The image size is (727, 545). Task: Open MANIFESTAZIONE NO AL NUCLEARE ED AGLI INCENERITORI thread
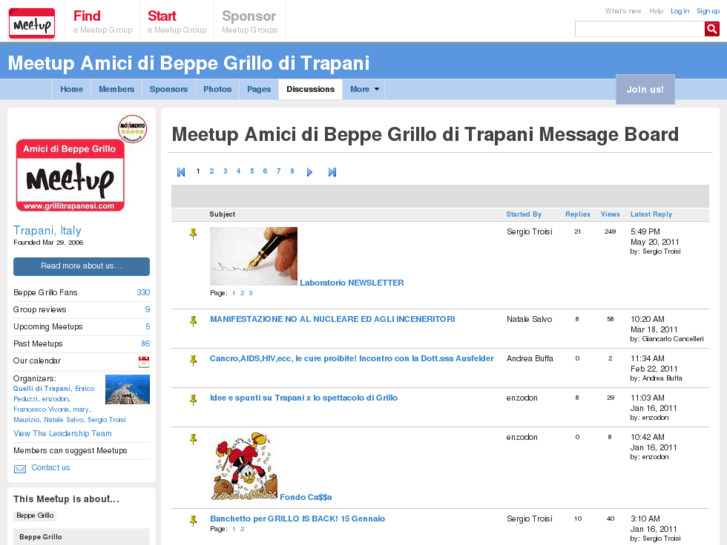coord(332,319)
